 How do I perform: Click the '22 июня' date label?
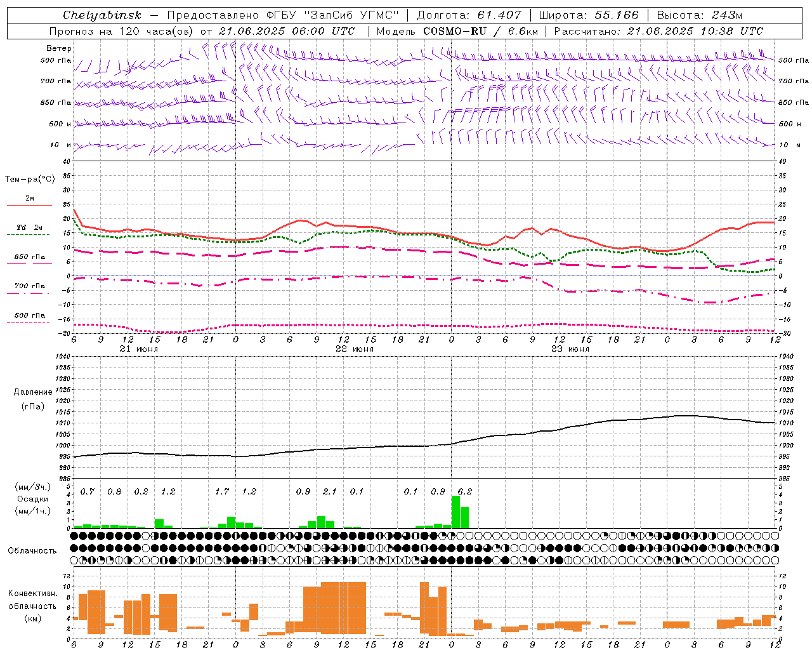click(355, 349)
